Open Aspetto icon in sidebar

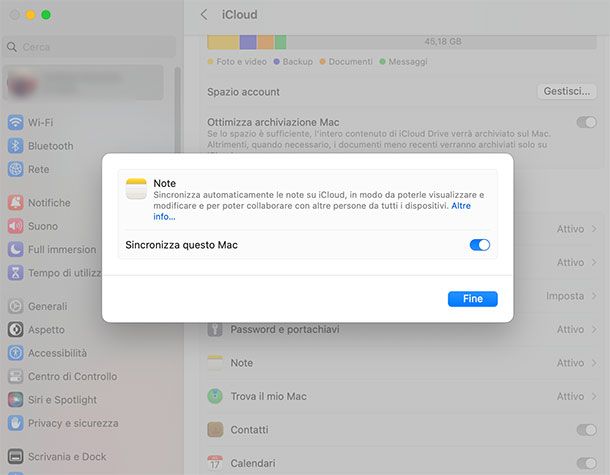(16, 330)
